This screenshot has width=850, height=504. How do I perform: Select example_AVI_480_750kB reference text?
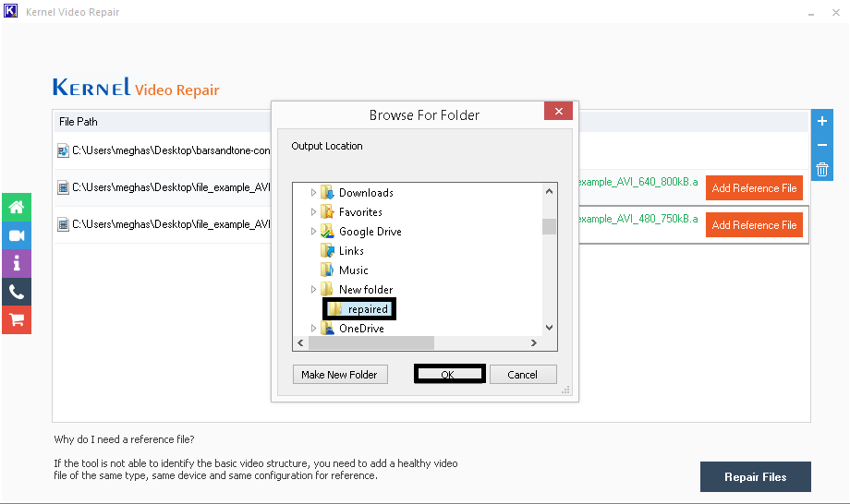pos(638,219)
